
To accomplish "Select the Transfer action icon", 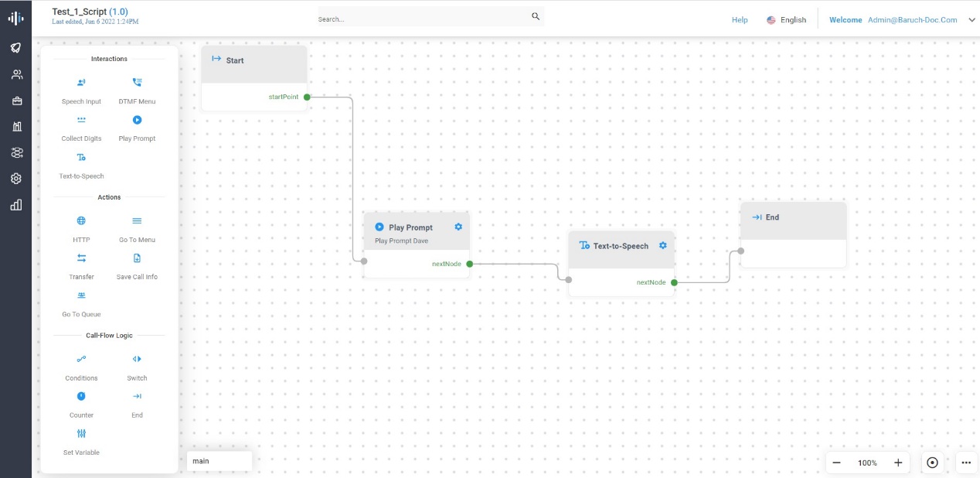I will 81,258.
